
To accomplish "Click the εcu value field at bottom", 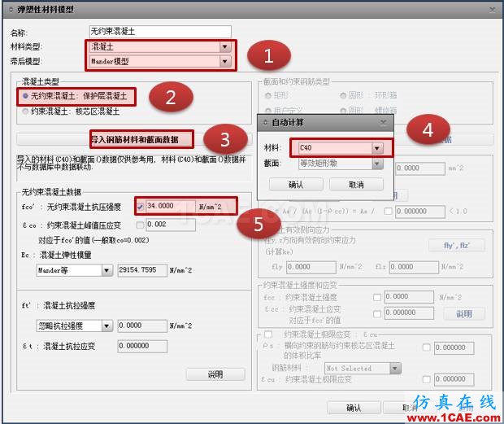I will tap(454, 379).
